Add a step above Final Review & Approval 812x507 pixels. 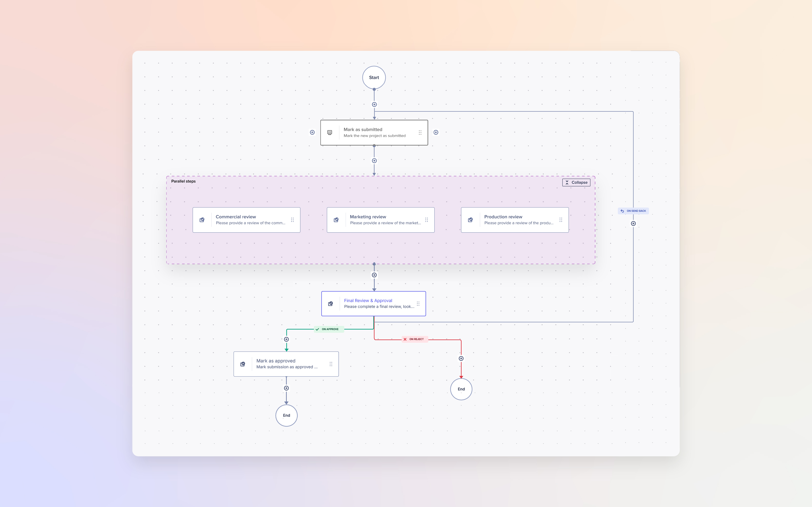point(374,275)
